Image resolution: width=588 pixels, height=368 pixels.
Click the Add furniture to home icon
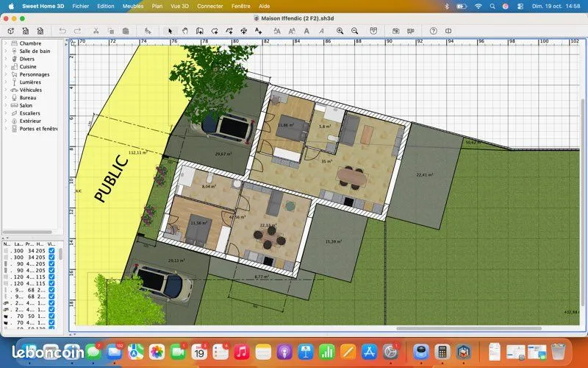(148, 31)
